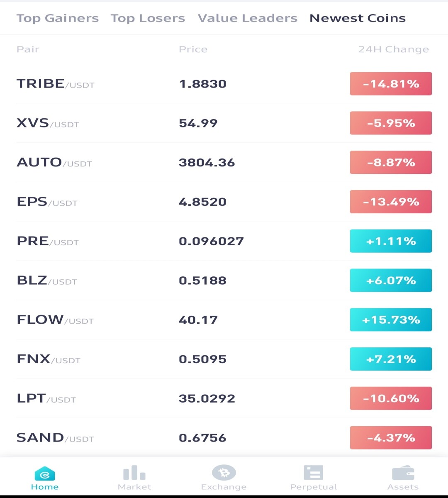Open the Exchange bitcoin icon
Screen dimensions: 448x498
coord(224,472)
